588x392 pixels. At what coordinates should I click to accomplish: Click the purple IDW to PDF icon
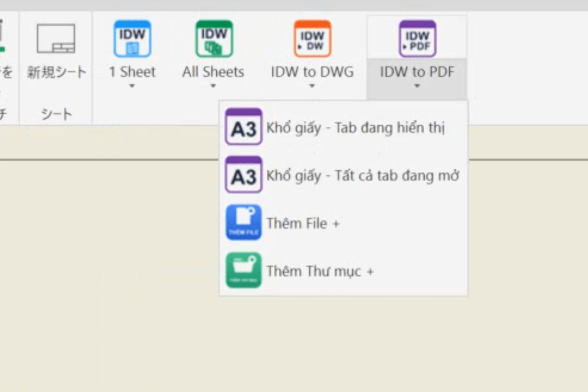pyautogui.click(x=418, y=39)
